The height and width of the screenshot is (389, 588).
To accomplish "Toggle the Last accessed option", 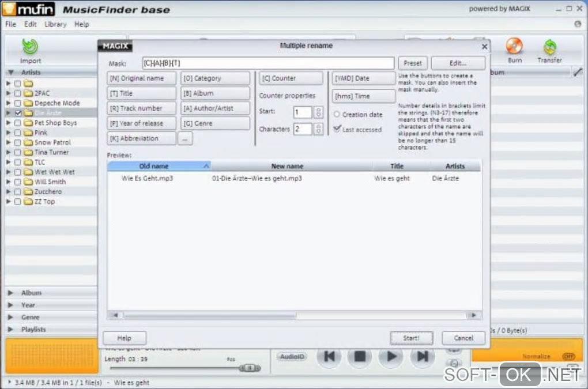I will coord(337,129).
